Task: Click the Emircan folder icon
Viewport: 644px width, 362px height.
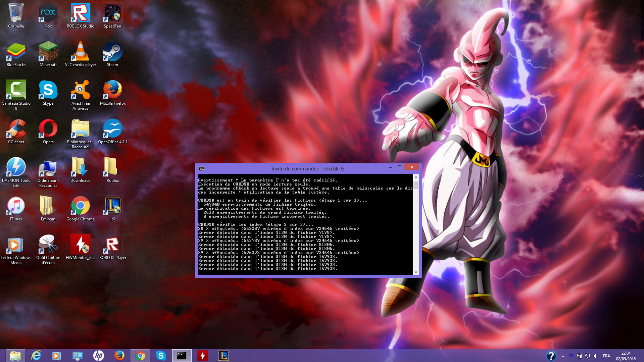Action: click(48, 208)
